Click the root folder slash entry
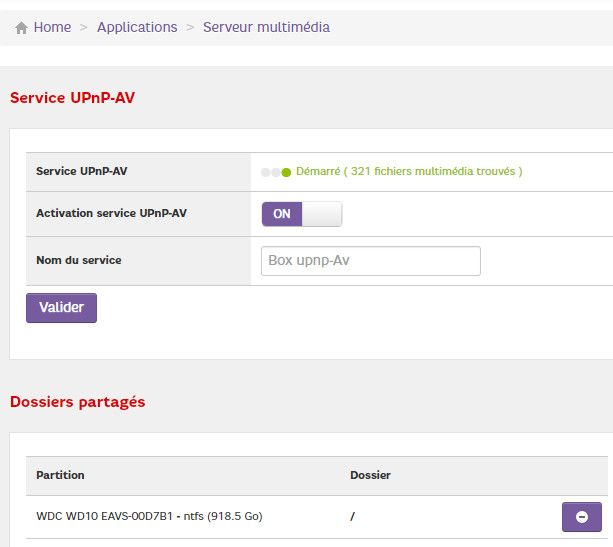 coord(352,517)
